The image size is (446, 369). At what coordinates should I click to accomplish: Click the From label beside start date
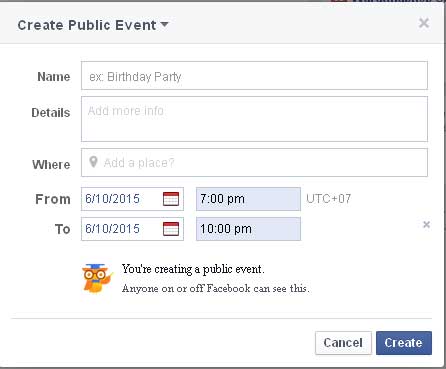click(x=53, y=199)
